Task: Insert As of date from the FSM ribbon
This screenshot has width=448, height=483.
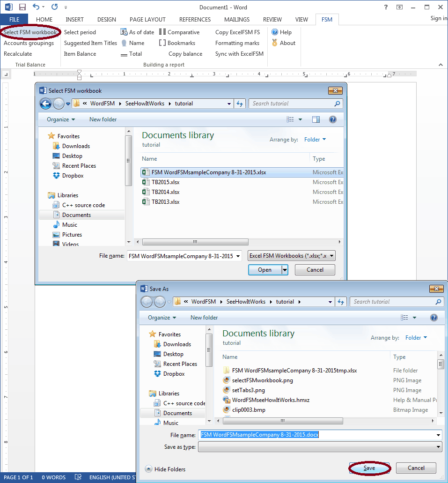Action: pos(137,32)
